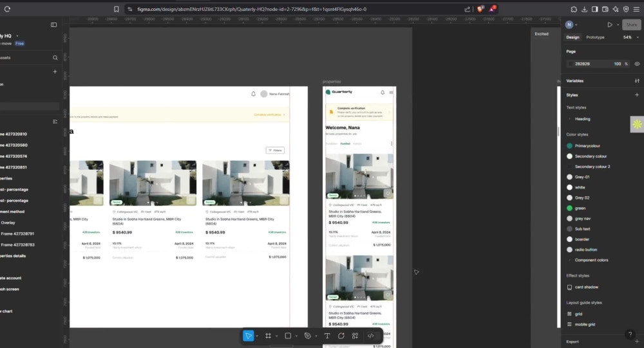Select the Secondary colour style

tap(591, 156)
